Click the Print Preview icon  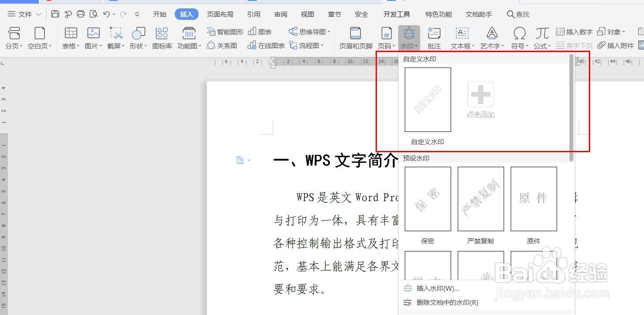[x=94, y=14]
